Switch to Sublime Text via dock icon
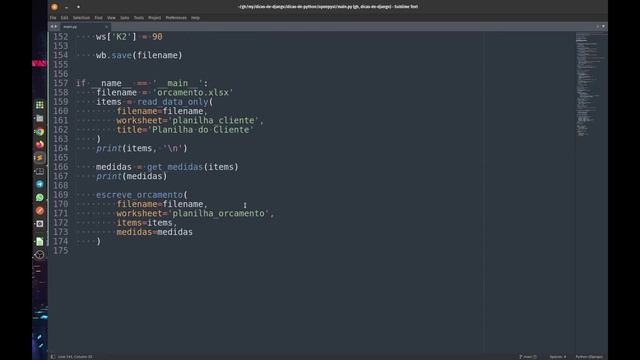 click(x=40, y=158)
